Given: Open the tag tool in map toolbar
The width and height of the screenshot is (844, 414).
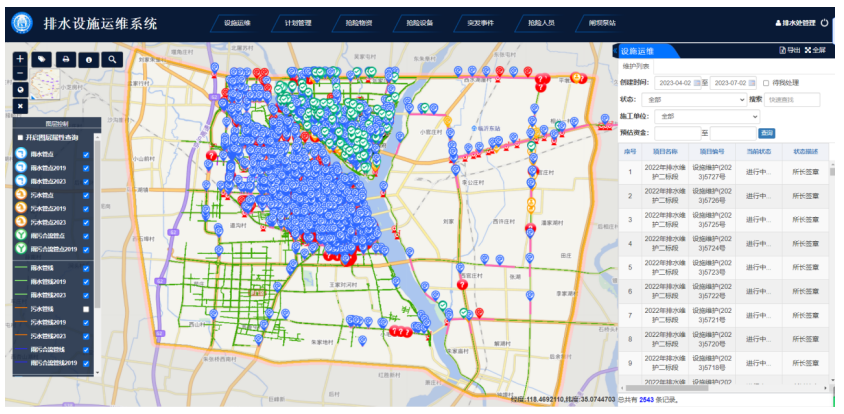Looking at the screenshot, I should point(41,59).
